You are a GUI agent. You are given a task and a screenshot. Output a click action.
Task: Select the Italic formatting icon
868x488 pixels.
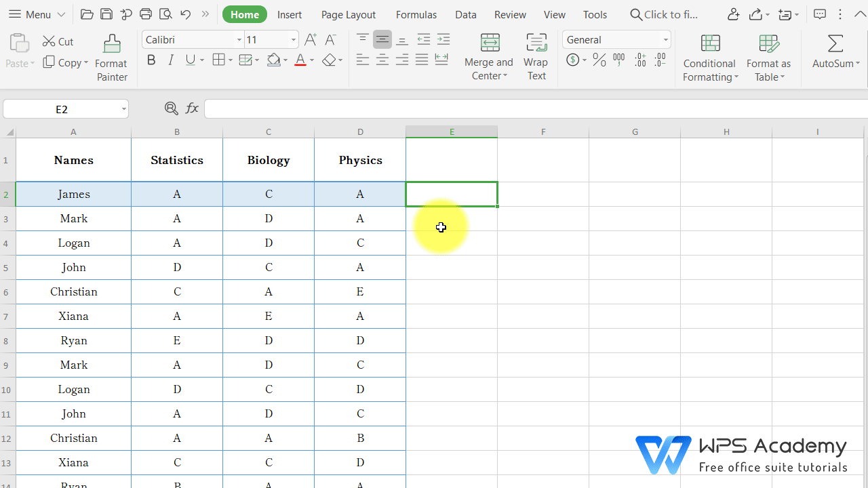[170, 60]
